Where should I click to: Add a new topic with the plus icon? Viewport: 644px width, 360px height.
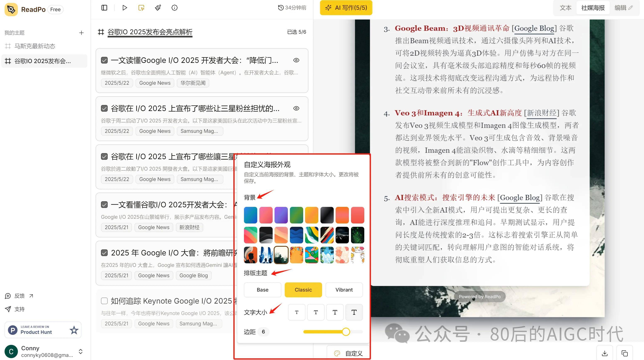(x=81, y=32)
